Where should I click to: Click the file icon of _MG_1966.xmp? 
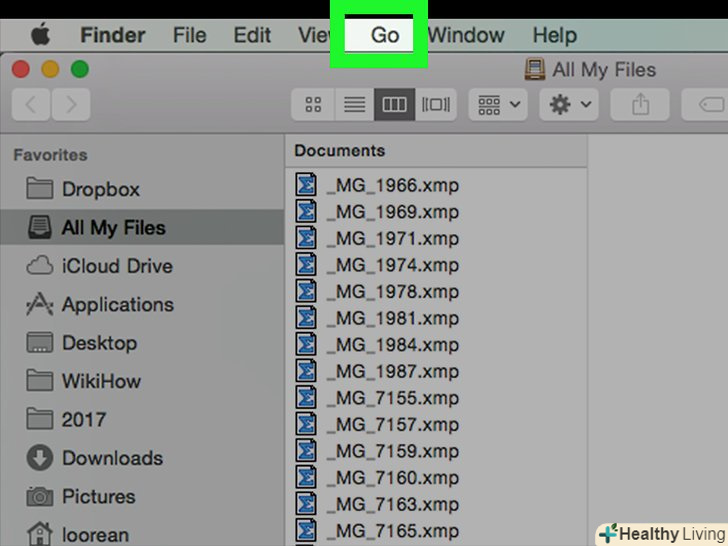point(306,184)
